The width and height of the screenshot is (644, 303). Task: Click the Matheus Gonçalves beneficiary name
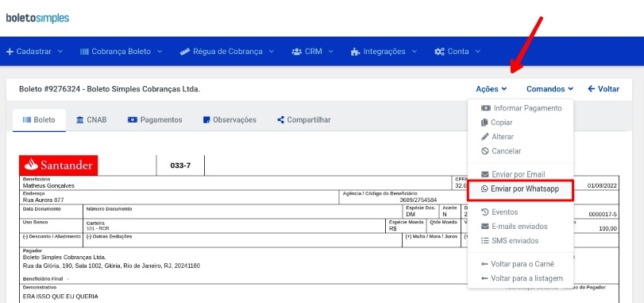click(48, 186)
